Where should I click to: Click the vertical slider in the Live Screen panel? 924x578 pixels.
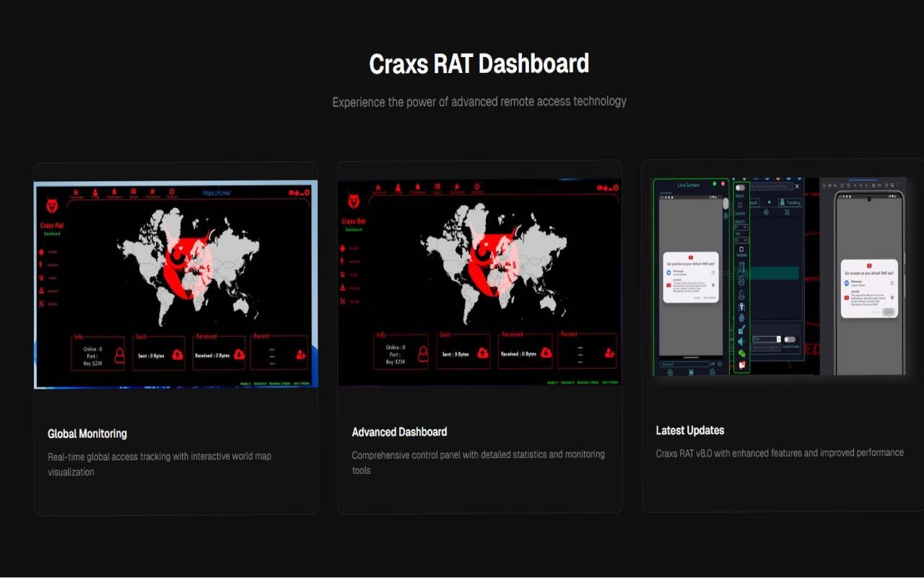point(725,204)
